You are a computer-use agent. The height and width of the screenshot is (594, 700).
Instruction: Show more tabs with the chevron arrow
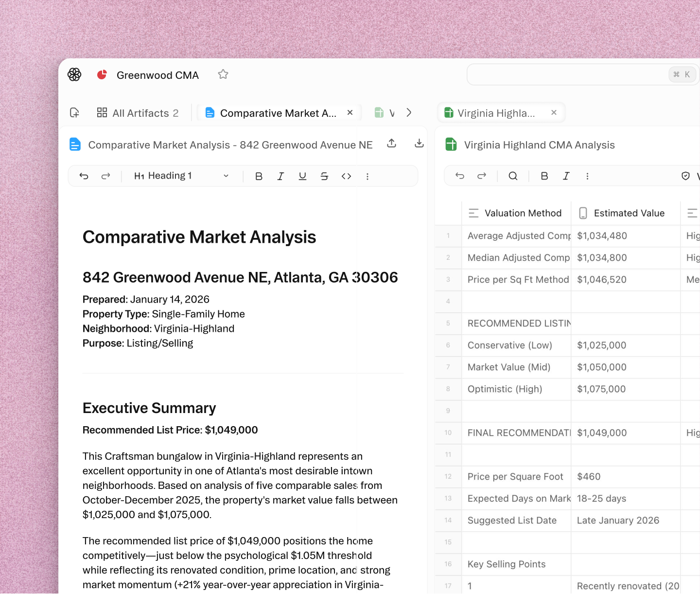409,112
